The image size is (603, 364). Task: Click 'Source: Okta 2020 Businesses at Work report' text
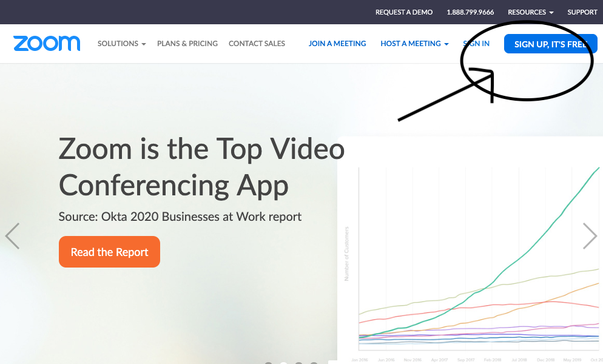click(180, 217)
